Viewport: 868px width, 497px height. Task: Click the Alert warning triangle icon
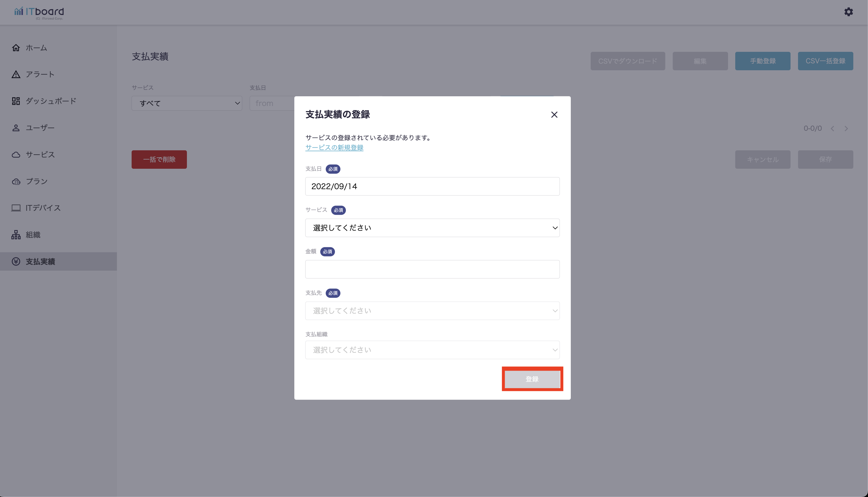[16, 74]
